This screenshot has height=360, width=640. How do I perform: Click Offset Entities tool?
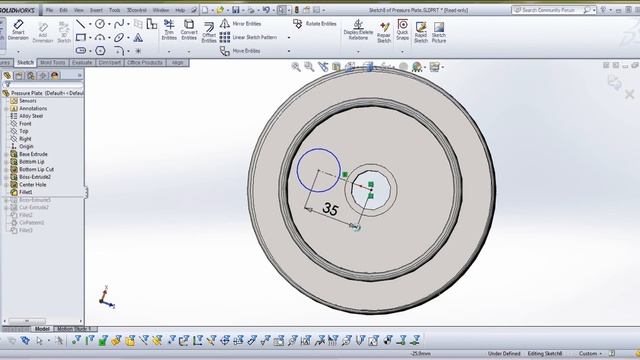209,32
